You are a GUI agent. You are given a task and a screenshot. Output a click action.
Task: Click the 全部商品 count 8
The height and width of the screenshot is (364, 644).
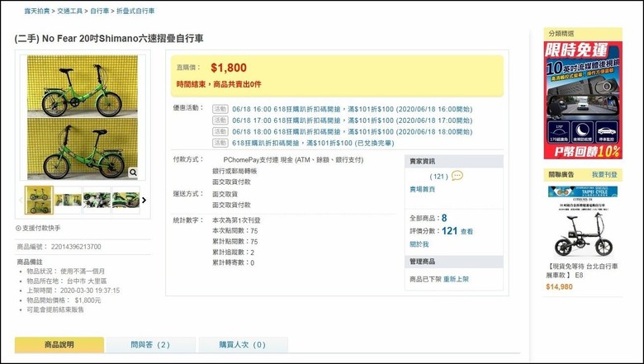tap(444, 218)
